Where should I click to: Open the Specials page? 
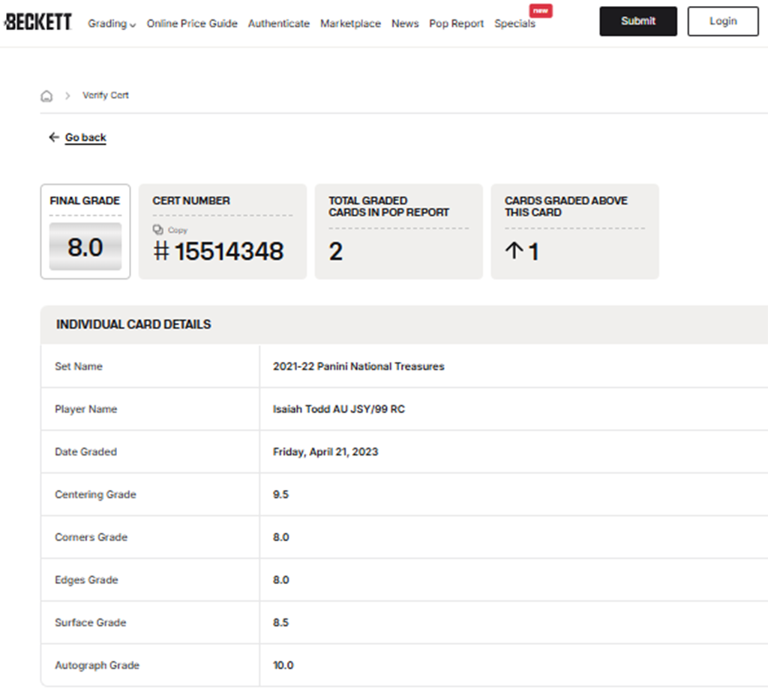click(x=514, y=24)
